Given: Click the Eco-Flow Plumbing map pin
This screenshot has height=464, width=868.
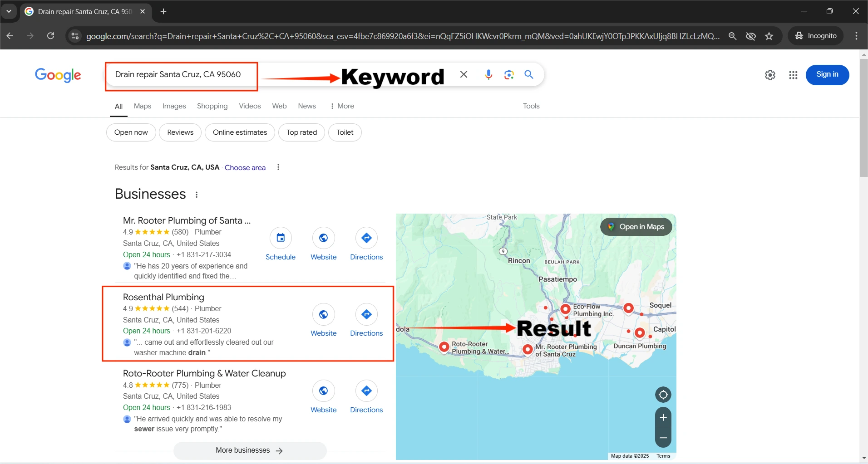Looking at the screenshot, I should point(565,309).
